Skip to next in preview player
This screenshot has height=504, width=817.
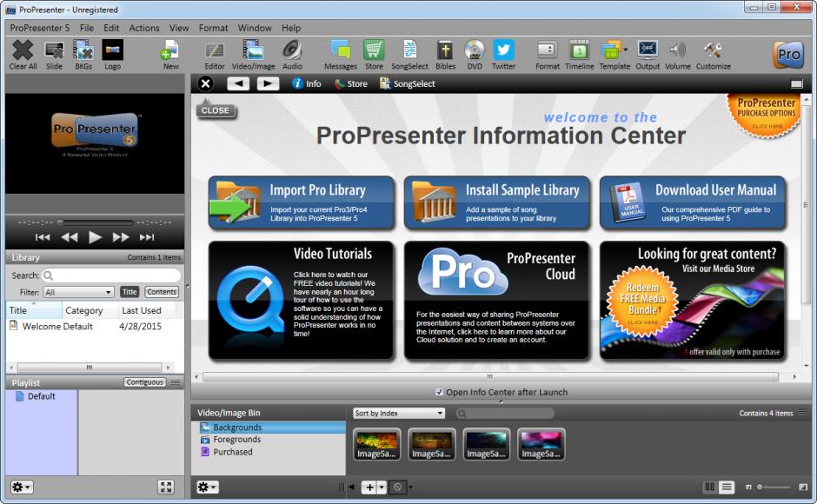pyautogui.click(x=147, y=237)
